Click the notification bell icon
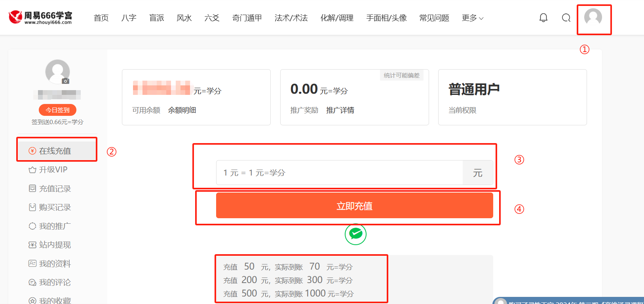Viewport: 644px width, 304px height. click(543, 18)
